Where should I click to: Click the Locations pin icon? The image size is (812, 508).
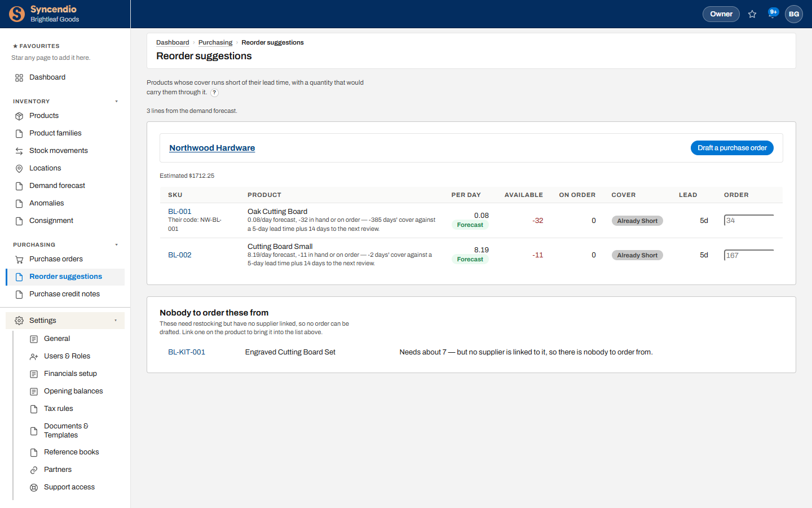point(19,169)
